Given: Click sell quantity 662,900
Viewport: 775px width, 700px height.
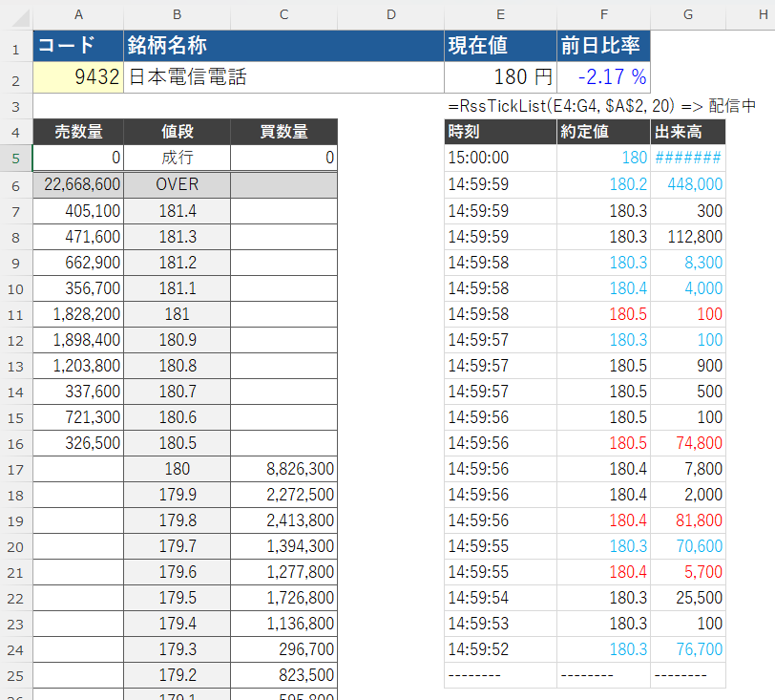Looking at the screenshot, I should (78, 263).
